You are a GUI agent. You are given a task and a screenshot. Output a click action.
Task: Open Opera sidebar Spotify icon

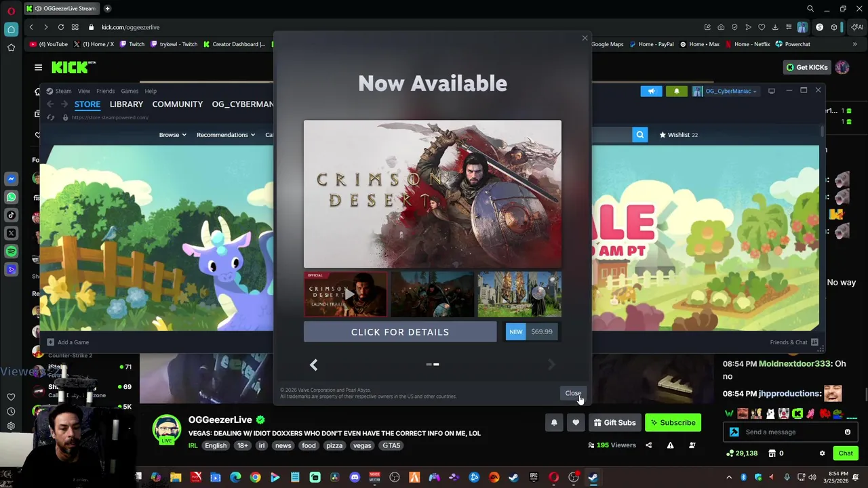11,251
